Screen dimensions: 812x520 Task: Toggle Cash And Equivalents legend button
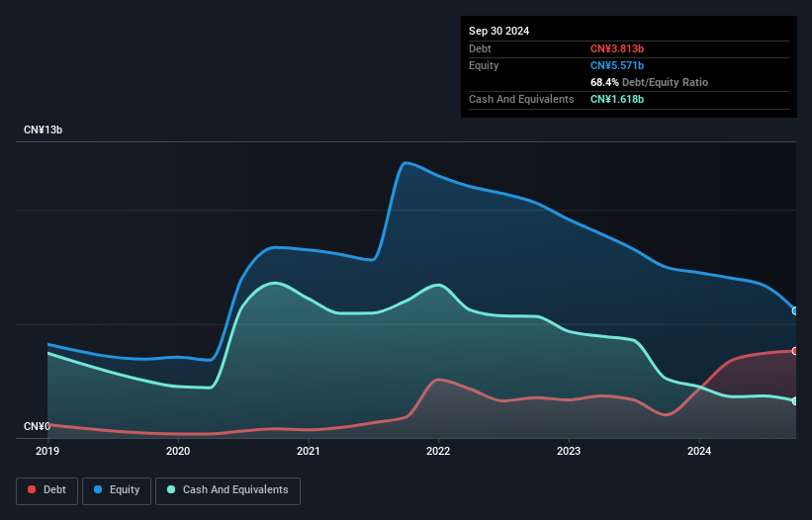point(227,490)
